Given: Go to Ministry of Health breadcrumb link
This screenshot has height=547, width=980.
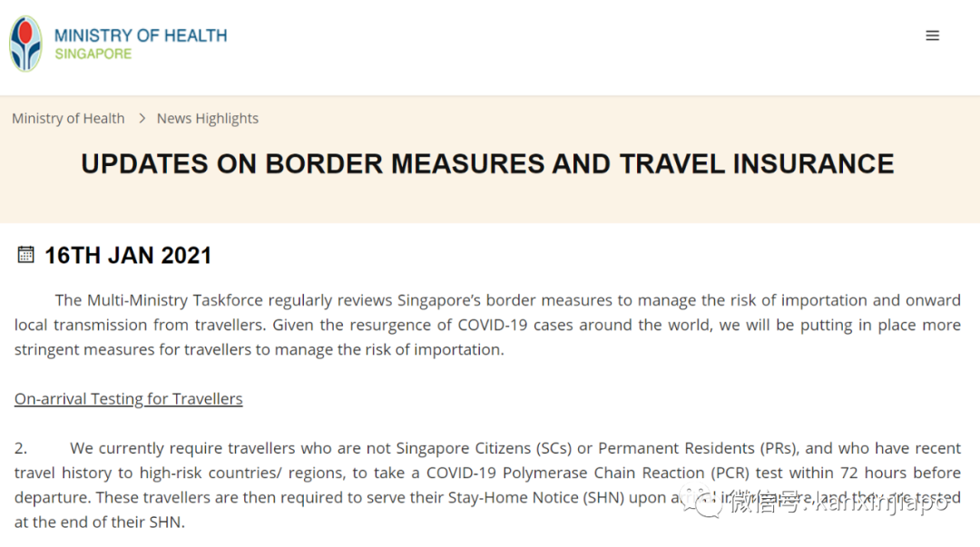Looking at the screenshot, I should (68, 118).
